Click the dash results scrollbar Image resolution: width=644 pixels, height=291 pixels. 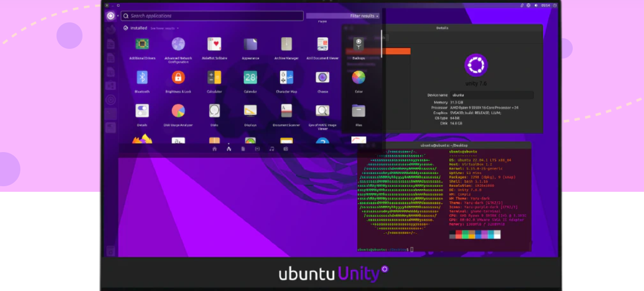381,43
